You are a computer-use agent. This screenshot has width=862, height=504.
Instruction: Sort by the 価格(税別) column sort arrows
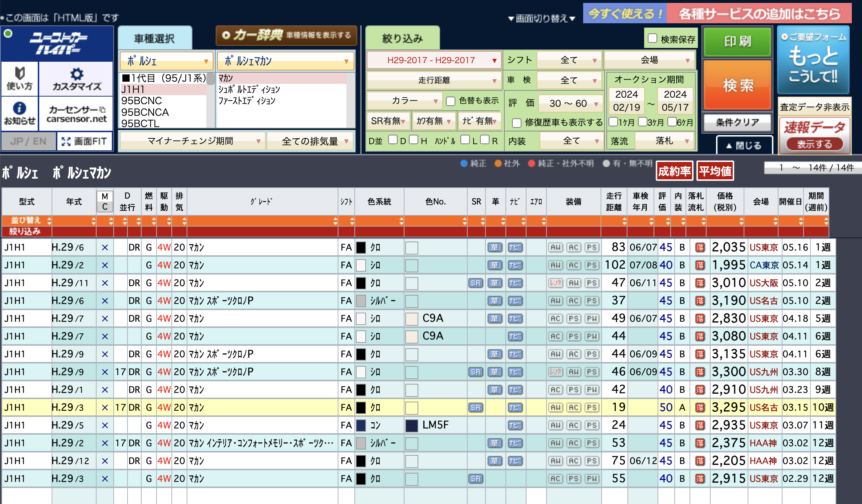[x=741, y=221]
